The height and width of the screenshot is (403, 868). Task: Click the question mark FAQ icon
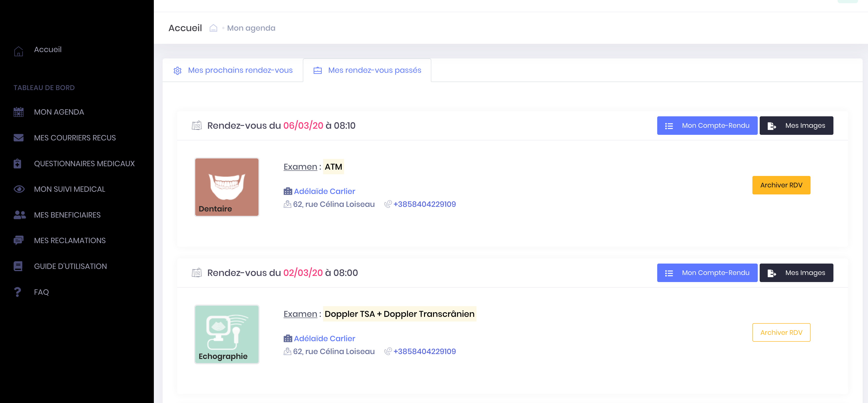[x=18, y=292]
